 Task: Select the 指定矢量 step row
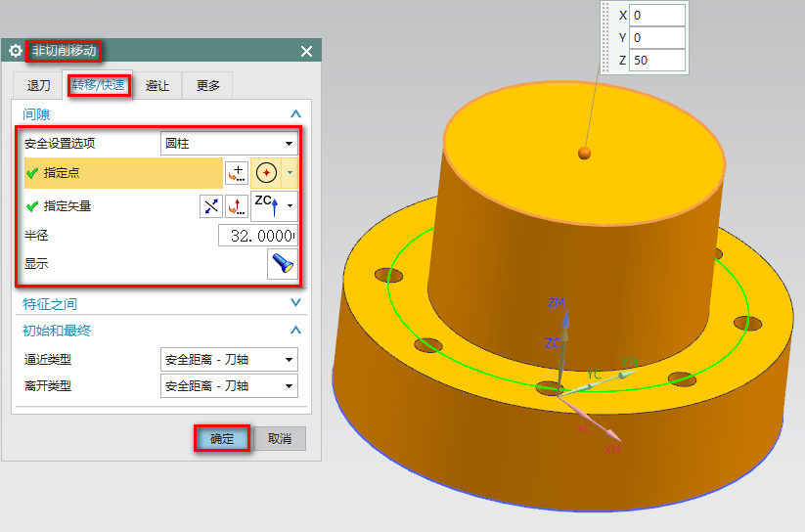(x=108, y=206)
